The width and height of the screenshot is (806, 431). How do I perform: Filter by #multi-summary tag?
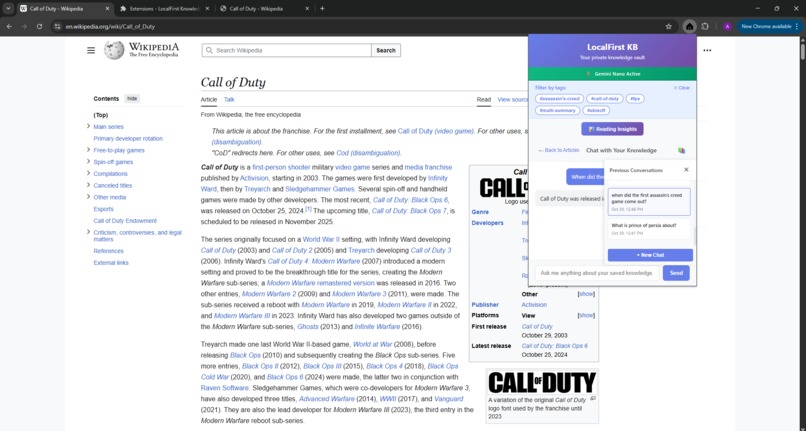(x=557, y=110)
